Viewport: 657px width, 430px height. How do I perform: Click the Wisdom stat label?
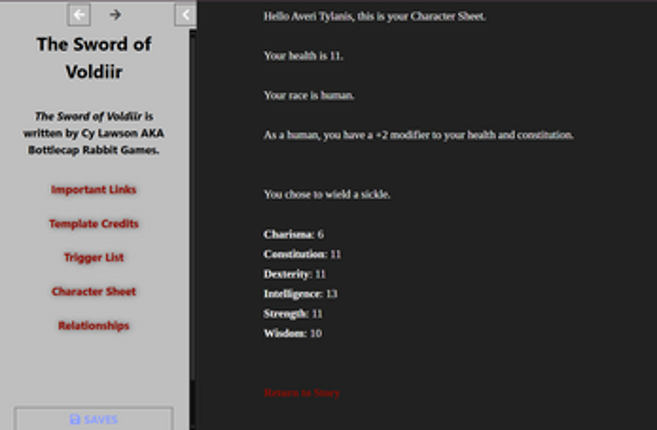pyautogui.click(x=285, y=334)
